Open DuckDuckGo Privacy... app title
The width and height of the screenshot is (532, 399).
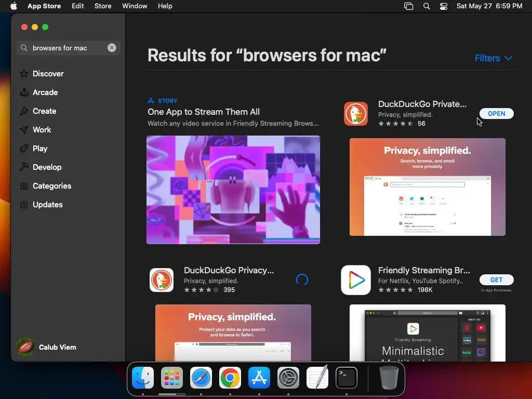pyautogui.click(x=229, y=270)
